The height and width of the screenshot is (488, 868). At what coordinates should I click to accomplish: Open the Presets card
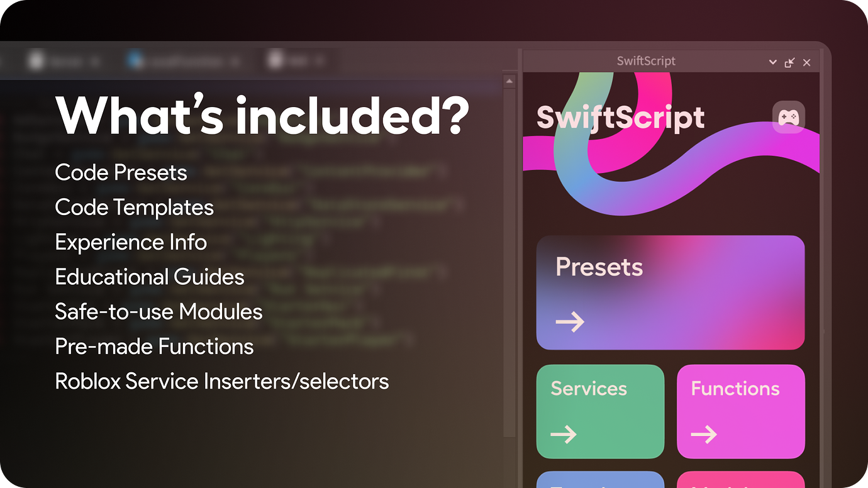click(670, 292)
